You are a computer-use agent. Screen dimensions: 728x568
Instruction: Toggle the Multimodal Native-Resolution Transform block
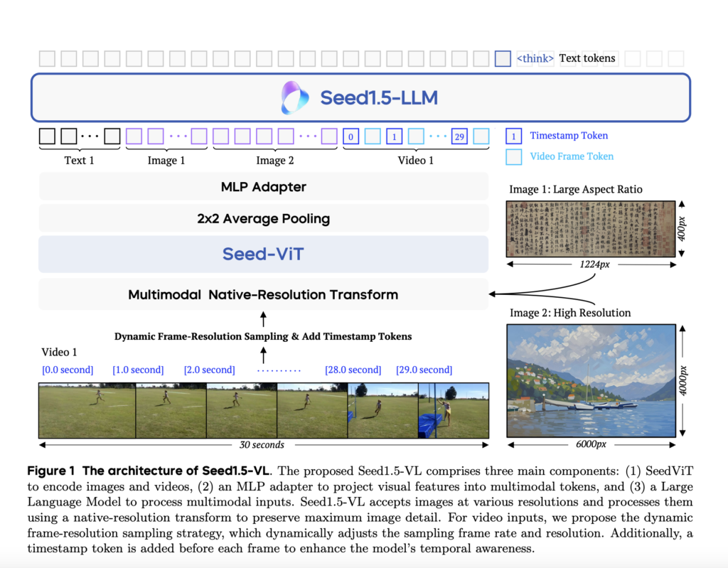click(263, 294)
